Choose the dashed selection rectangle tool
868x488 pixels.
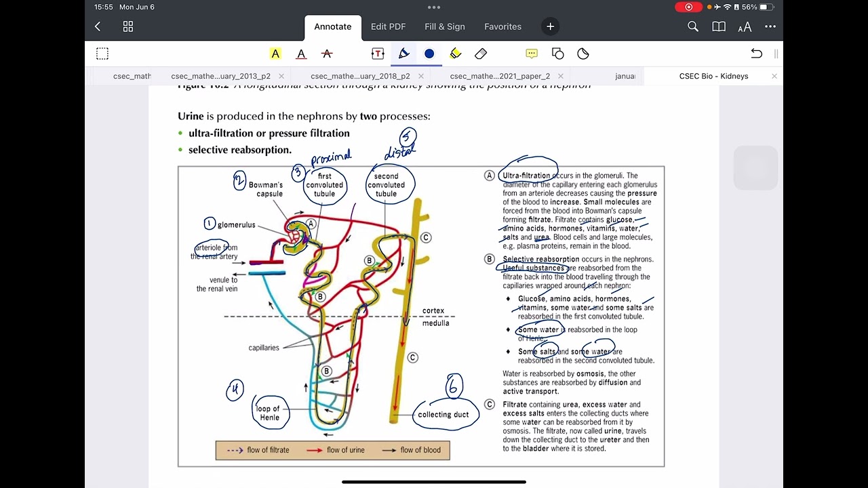coord(102,54)
